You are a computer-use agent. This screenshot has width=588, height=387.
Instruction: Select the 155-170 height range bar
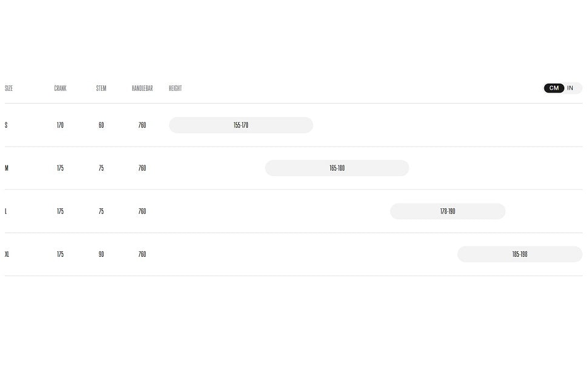coord(241,125)
